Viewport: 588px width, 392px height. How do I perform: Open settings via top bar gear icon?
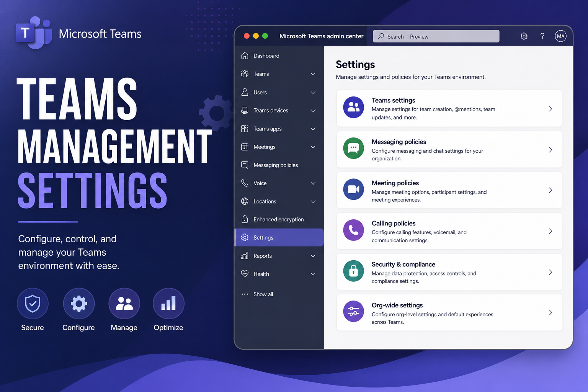524,36
